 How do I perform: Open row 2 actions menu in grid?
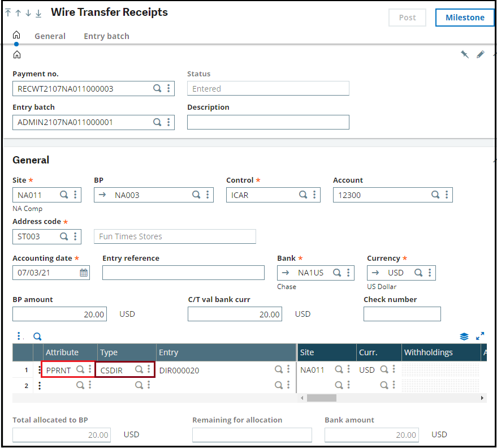pos(40,386)
